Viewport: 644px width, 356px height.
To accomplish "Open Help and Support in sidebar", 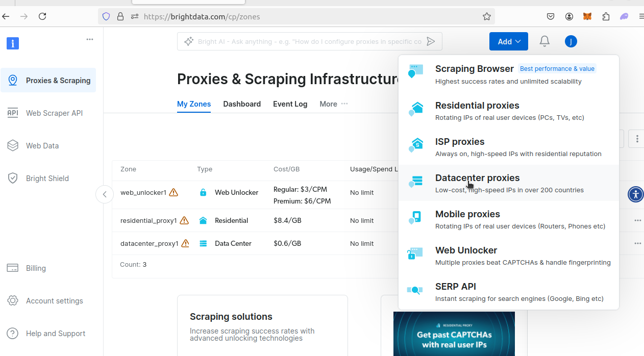I will [48, 333].
